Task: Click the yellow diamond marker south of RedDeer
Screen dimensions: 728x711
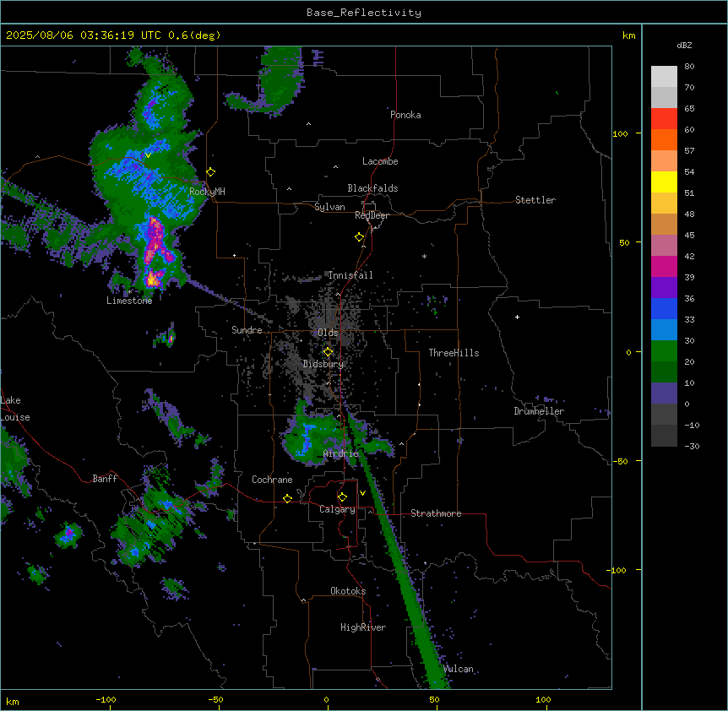Action: coord(360,237)
